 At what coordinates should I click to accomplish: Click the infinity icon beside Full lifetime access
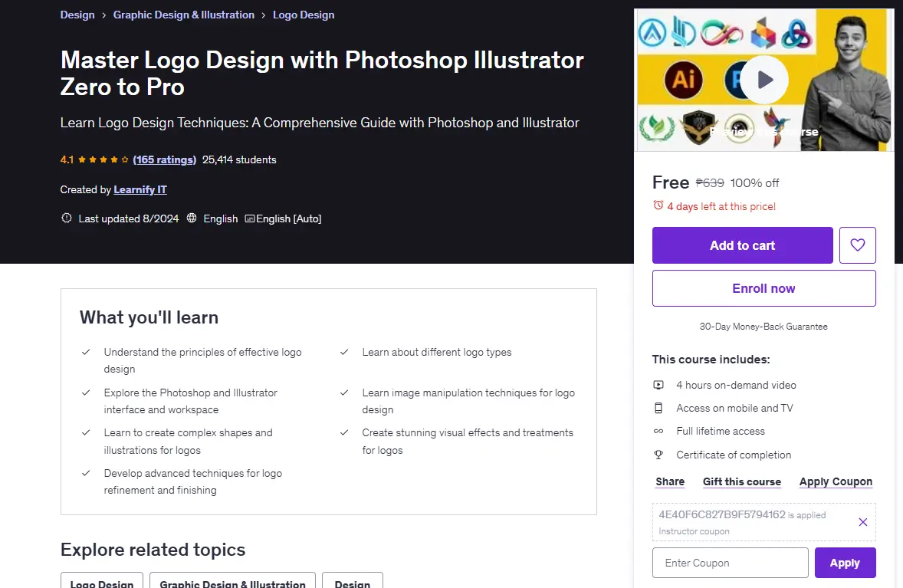pyautogui.click(x=658, y=432)
